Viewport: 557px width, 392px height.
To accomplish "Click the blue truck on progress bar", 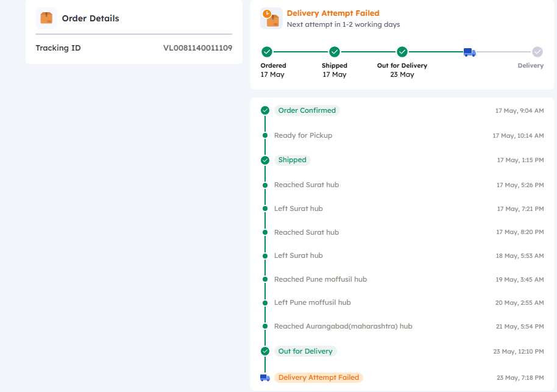I will coord(469,52).
